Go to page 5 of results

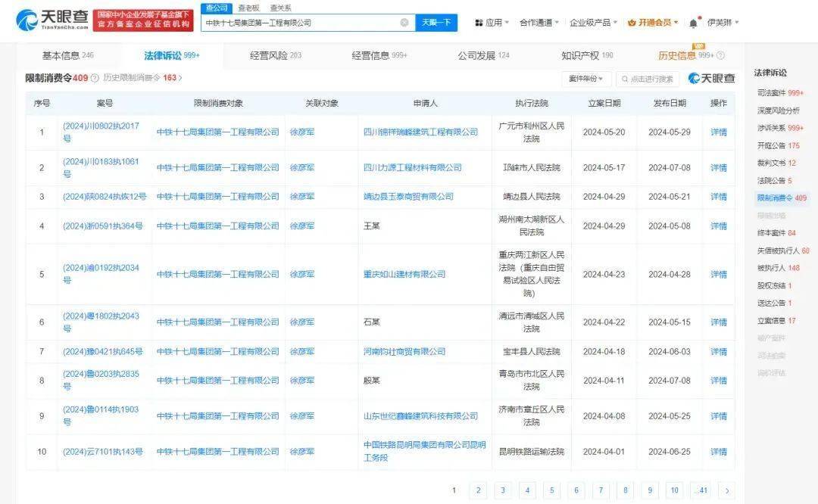551,490
